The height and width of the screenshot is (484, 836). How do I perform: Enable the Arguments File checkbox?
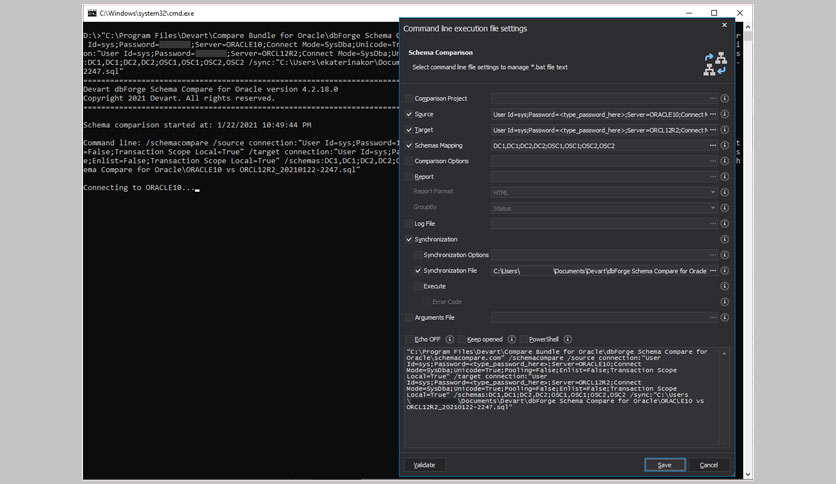coord(409,318)
